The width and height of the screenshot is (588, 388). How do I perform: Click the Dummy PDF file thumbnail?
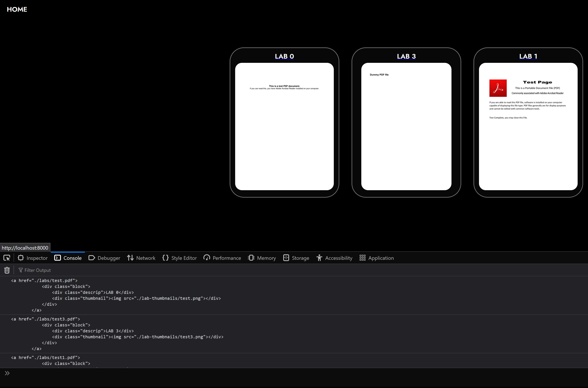tap(406, 126)
